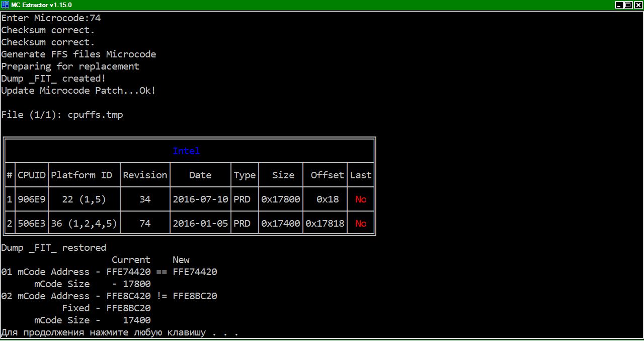The height and width of the screenshot is (341, 644).
Task: Click new address value FFE8BC20 after '!='
Action: pyautogui.click(x=195, y=296)
